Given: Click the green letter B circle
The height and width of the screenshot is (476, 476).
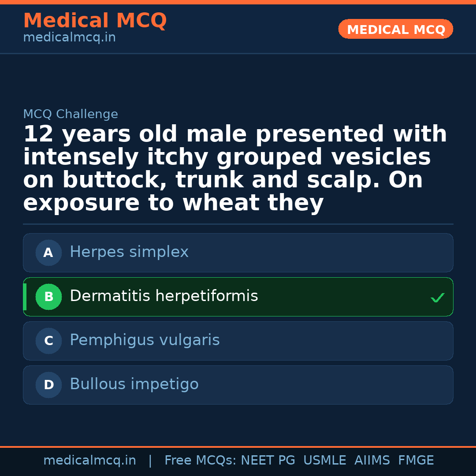Looking at the screenshot, I should coord(48,297).
